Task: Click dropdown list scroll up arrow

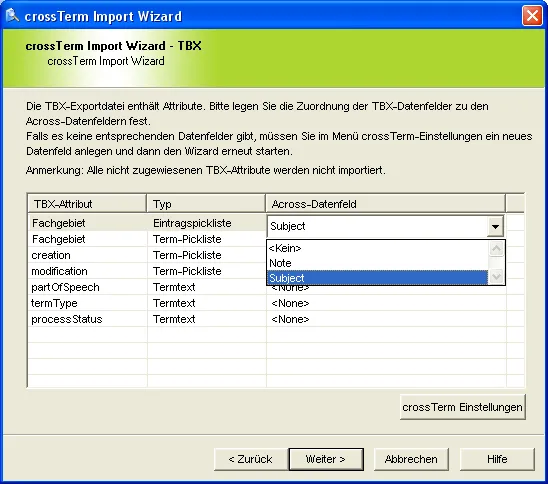Action: [x=496, y=249]
